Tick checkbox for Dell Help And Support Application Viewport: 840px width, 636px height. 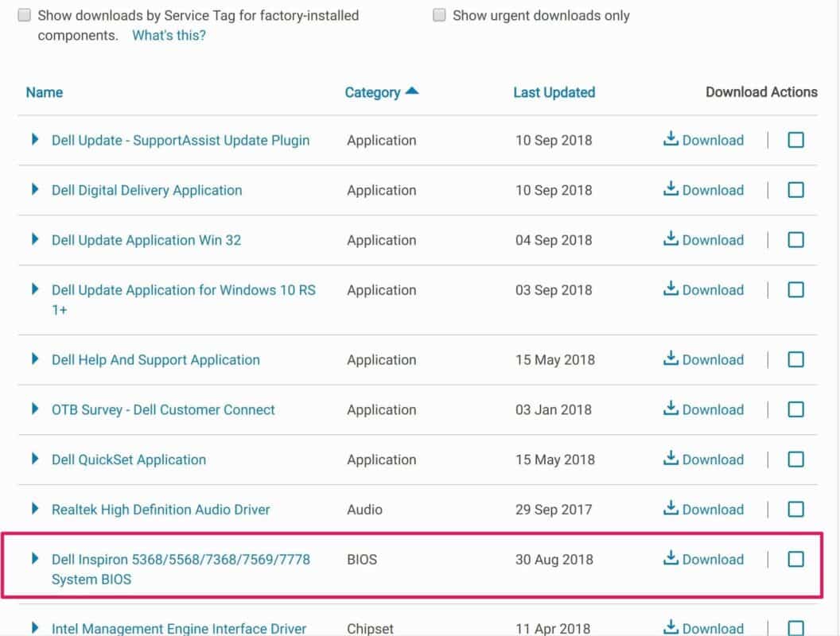pos(795,360)
